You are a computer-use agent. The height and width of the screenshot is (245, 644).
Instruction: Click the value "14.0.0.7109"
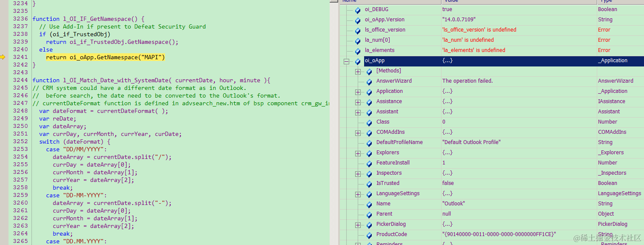click(x=459, y=20)
